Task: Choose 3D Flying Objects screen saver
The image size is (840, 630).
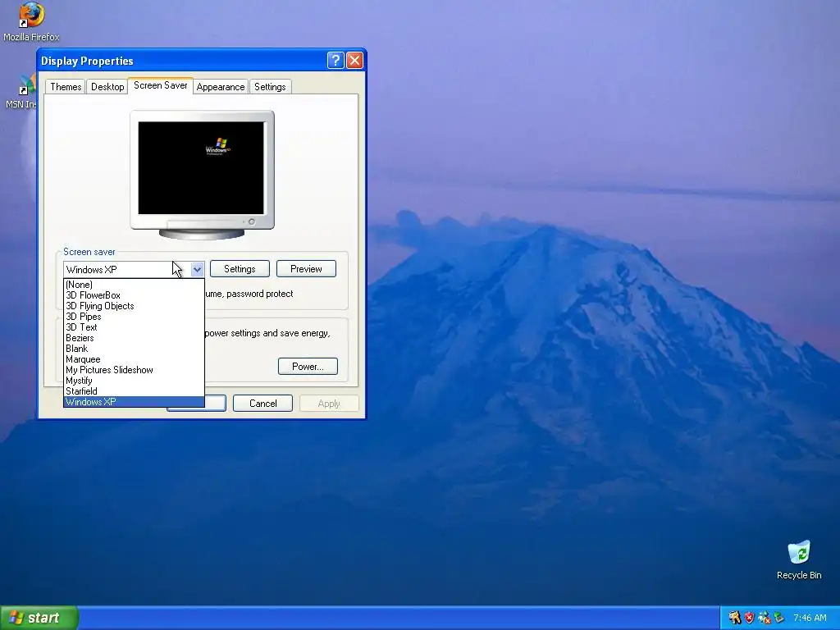Action: 134,306
